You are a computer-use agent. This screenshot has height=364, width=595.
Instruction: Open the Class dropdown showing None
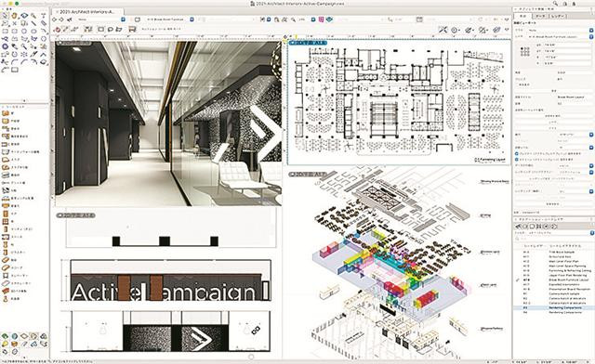coord(559,30)
